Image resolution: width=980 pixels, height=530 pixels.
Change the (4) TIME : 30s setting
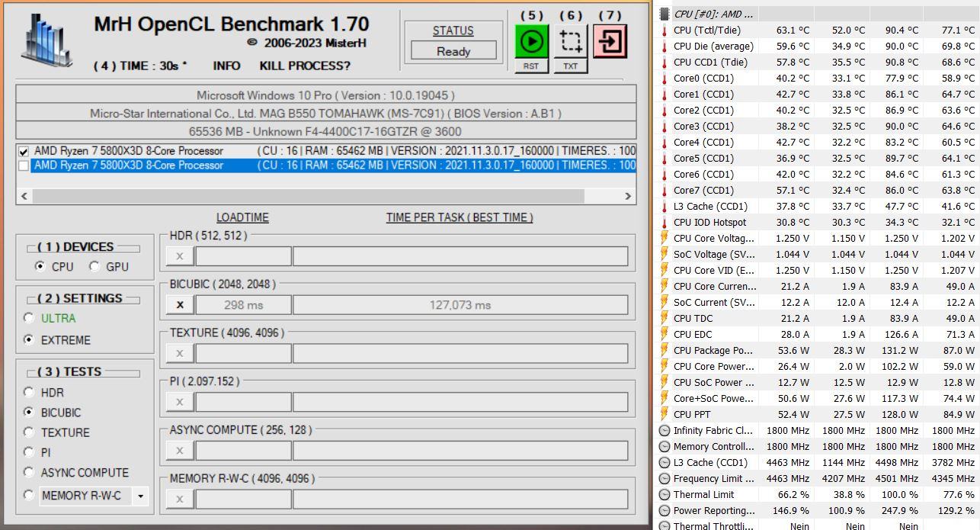click(140, 66)
